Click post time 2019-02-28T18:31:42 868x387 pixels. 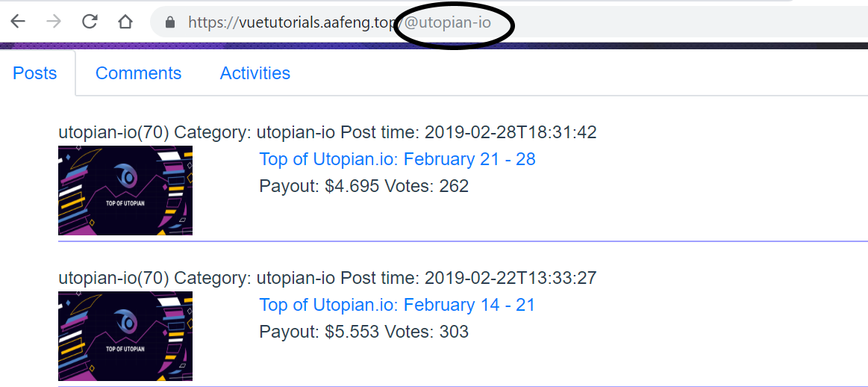[511, 132]
